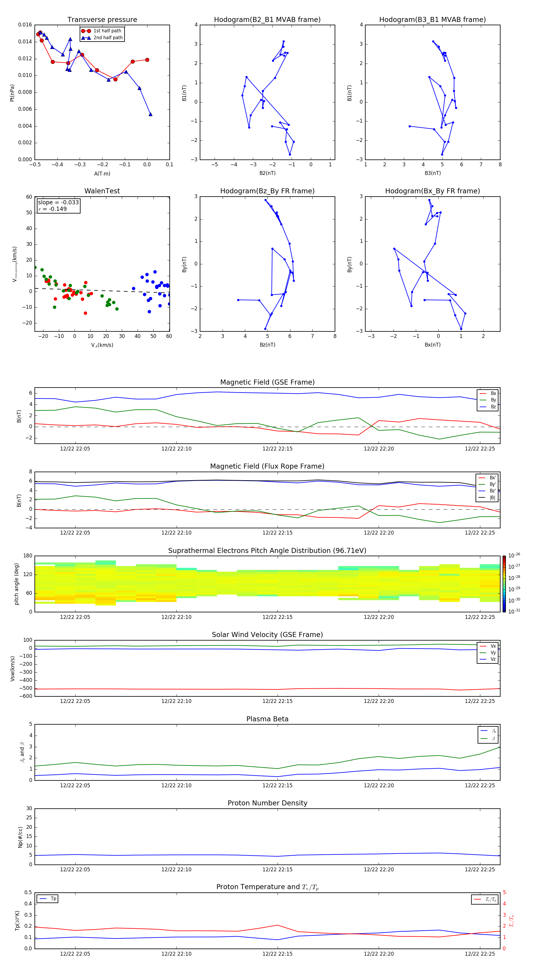Click the lowest blue triangle in Transverse pressure
Image resolution: width=535 pixels, height=980 pixels.
point(150,114)
